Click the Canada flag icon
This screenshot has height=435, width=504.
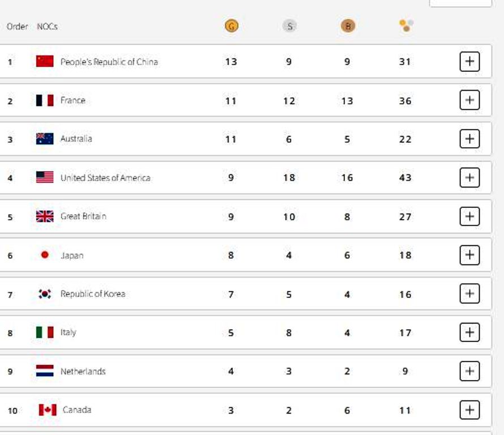pyautogui.click(x=48, y=410)
